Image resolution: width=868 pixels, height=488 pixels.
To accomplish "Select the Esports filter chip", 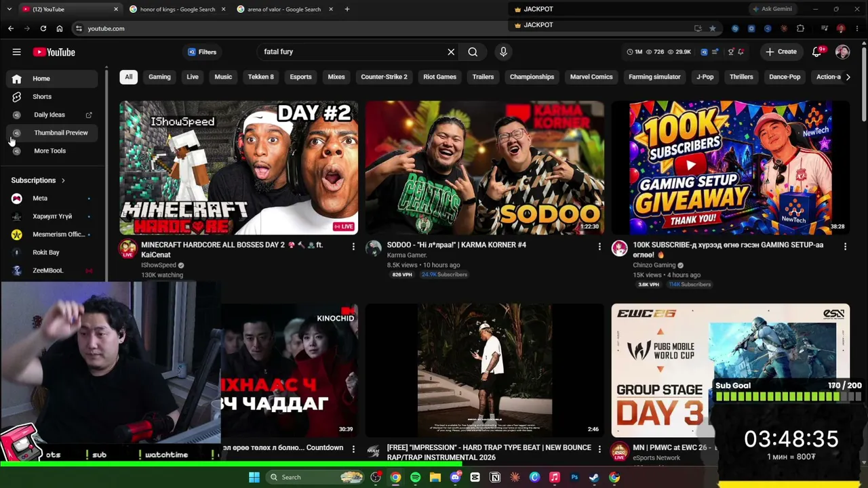I will (x=300, y=77).
